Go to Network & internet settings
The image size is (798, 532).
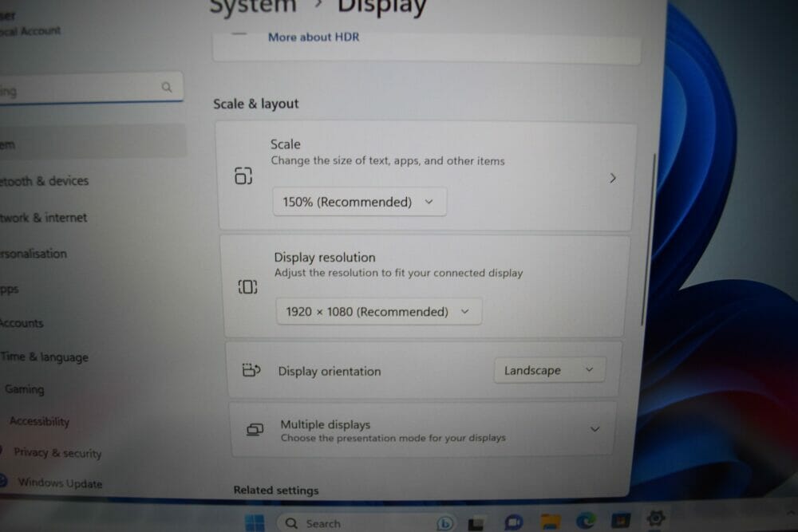click(43, 217)
